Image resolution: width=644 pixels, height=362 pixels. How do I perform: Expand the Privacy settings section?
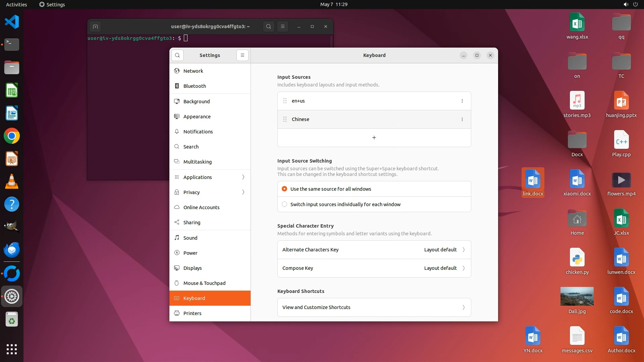point(210,192)
